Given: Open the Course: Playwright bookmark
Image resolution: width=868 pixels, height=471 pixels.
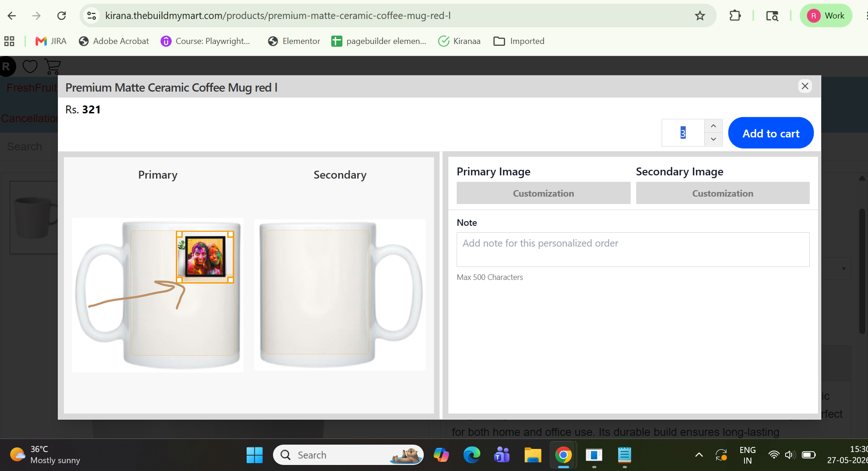Looking at the screenshot, I should [205, 41].
